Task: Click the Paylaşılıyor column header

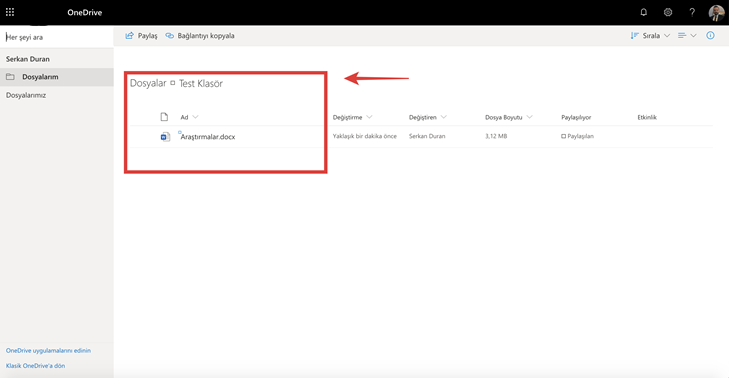Action: tap(576, 117)
